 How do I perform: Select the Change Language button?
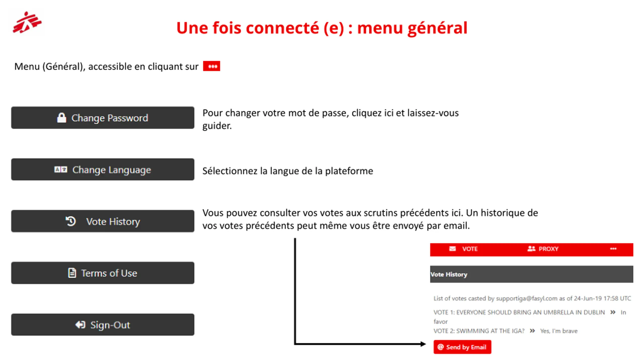coord(103,169)
